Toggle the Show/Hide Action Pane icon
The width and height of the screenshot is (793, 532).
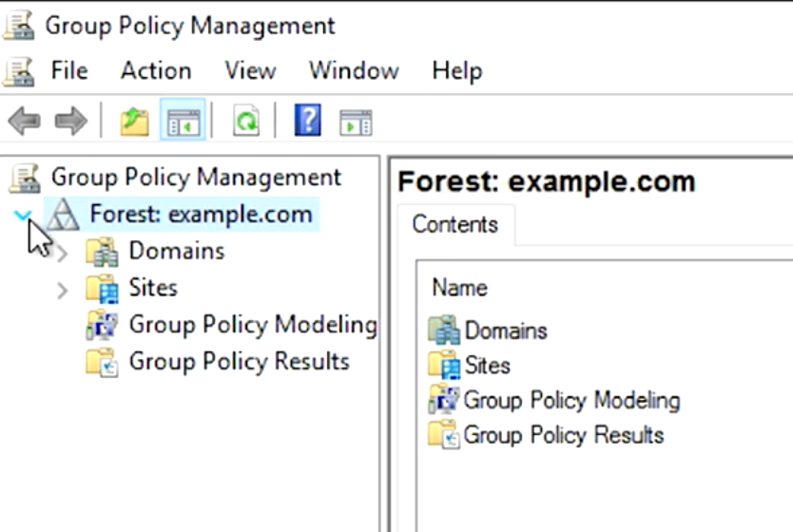tap(356, 122)
